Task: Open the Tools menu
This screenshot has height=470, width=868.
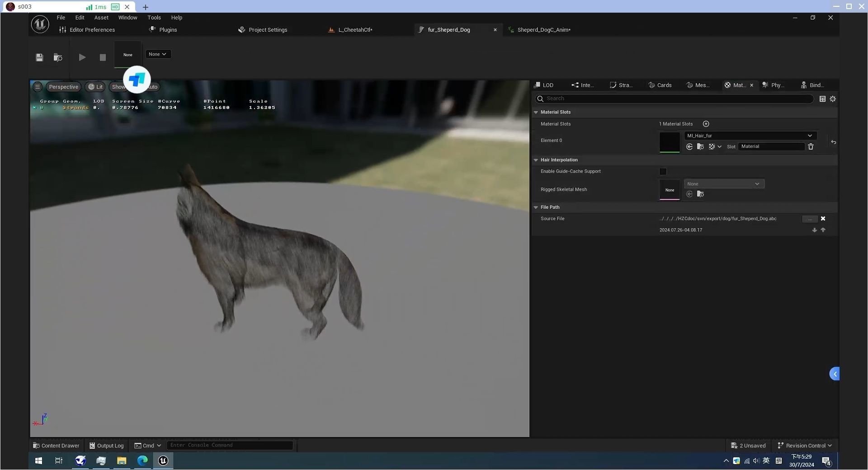Action: coord(154,18)
